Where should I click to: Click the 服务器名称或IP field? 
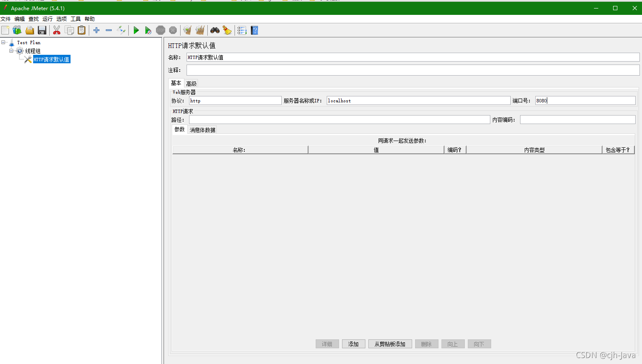(419, 101)
